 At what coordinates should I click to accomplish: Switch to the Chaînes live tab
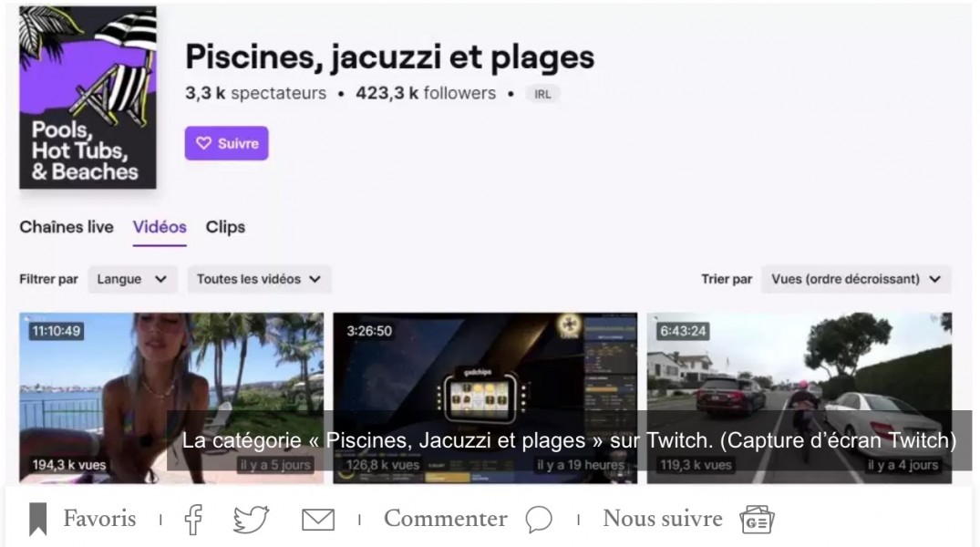67,227
